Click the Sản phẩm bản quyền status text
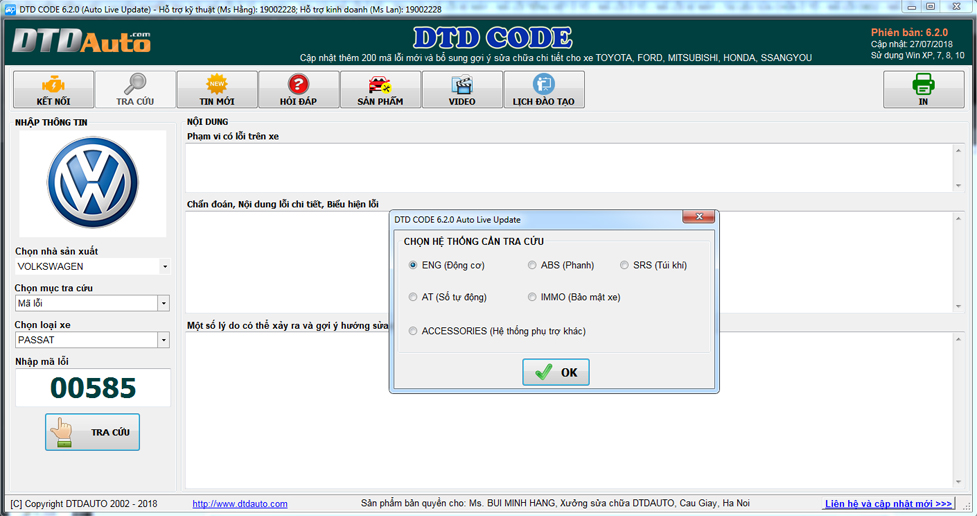This screenshot has height=516, width=977. pyautogui.click(x=555, y=503)
